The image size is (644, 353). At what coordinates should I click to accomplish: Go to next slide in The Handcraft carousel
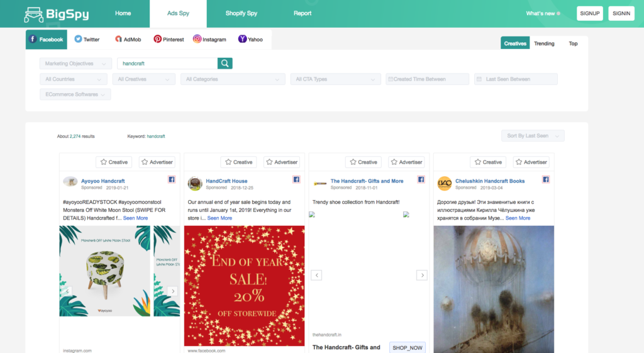click(x=422, y=275)
